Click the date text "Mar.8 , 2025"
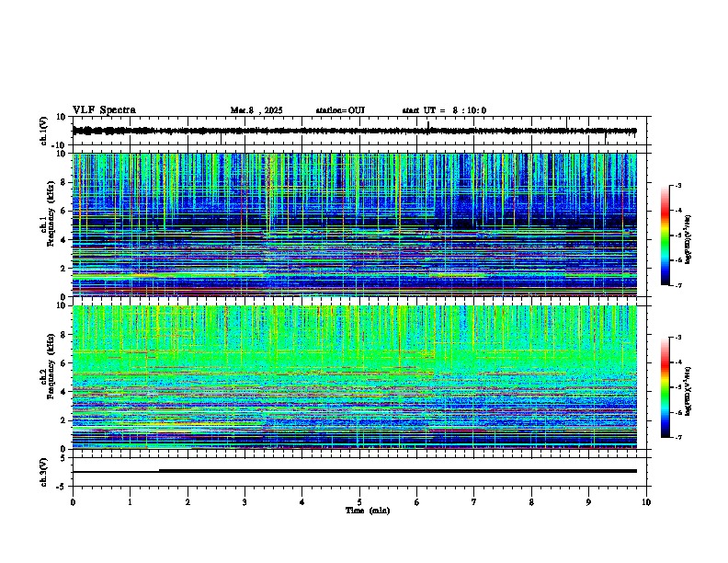 (256, 110)
